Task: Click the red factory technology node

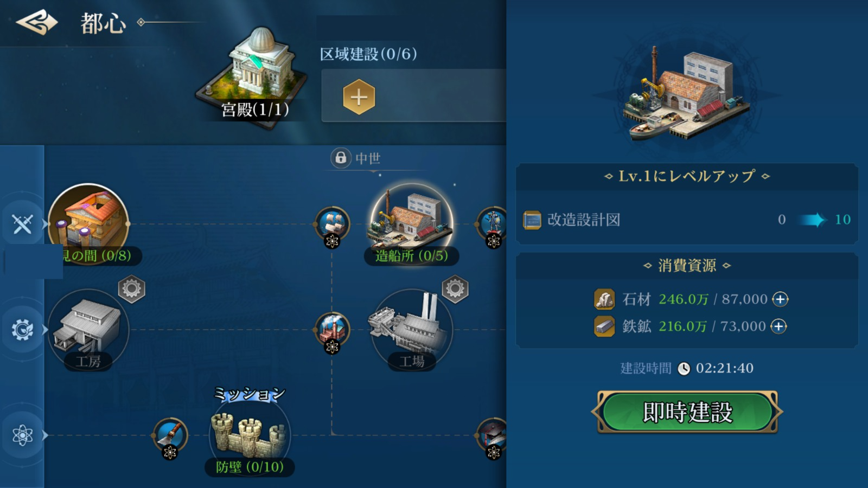Action: click(332, 330)
